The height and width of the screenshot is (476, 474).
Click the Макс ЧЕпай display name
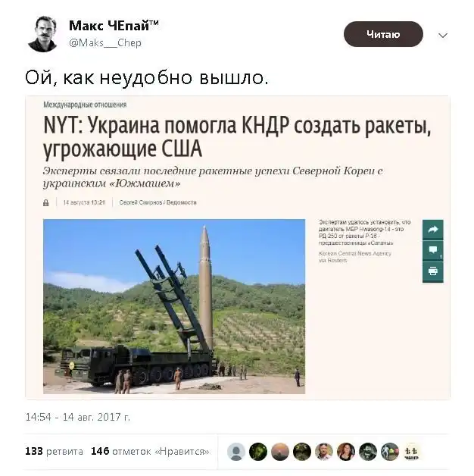(114, 26)
